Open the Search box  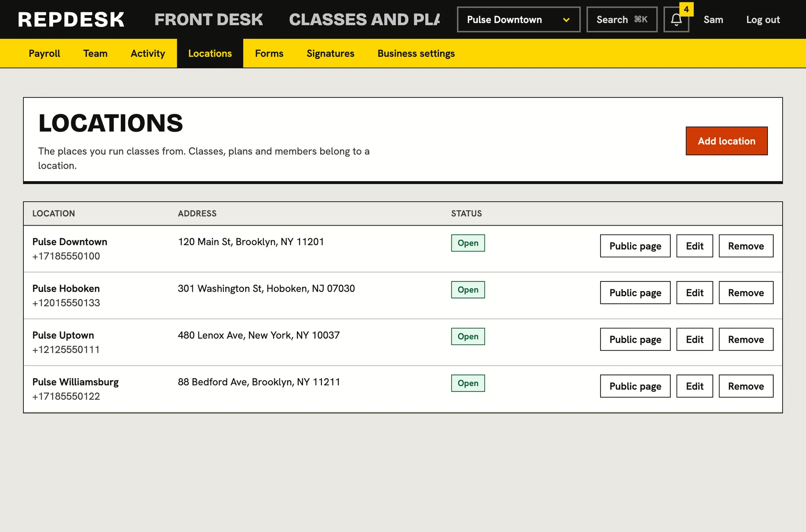point(622,20)
